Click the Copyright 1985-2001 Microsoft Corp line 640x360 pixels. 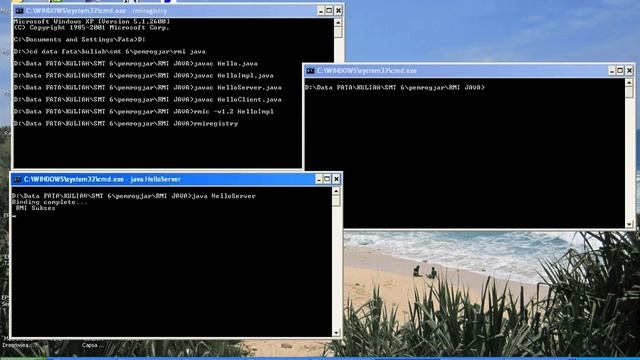(91, 27)
